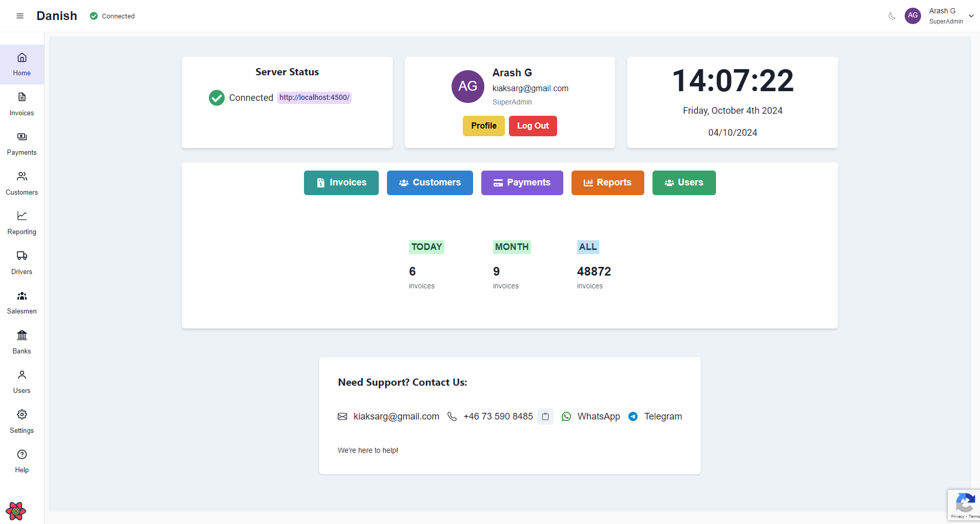This screenshot has width=980, height=524.
Task: Click the green Connected check in header
Action: click(x=94, y=16)
